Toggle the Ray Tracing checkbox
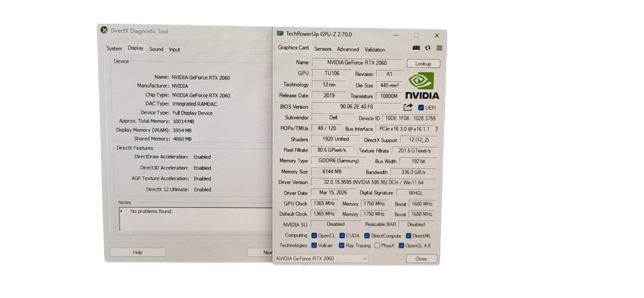644x298 pixels. pyautogui.click(x=341, y=245)
